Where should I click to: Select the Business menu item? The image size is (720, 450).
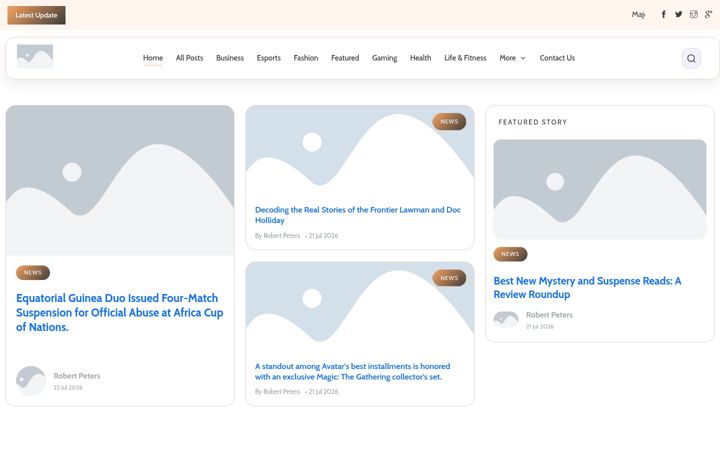[x=230, y=58]
